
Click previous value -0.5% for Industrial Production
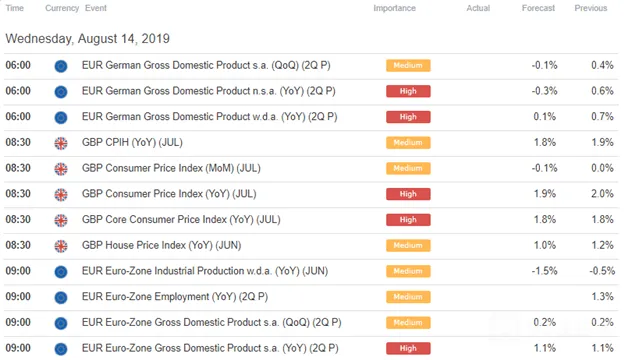602,271
